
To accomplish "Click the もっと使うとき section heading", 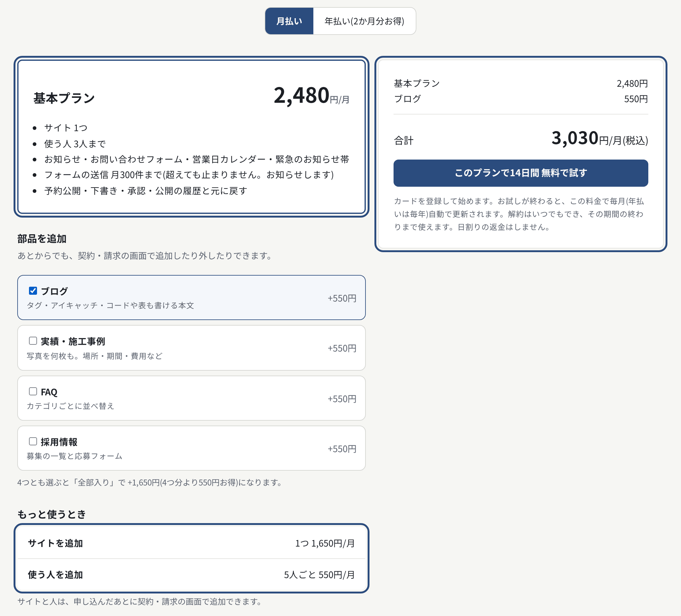I will pyautogui.click(x=52, y=514).
